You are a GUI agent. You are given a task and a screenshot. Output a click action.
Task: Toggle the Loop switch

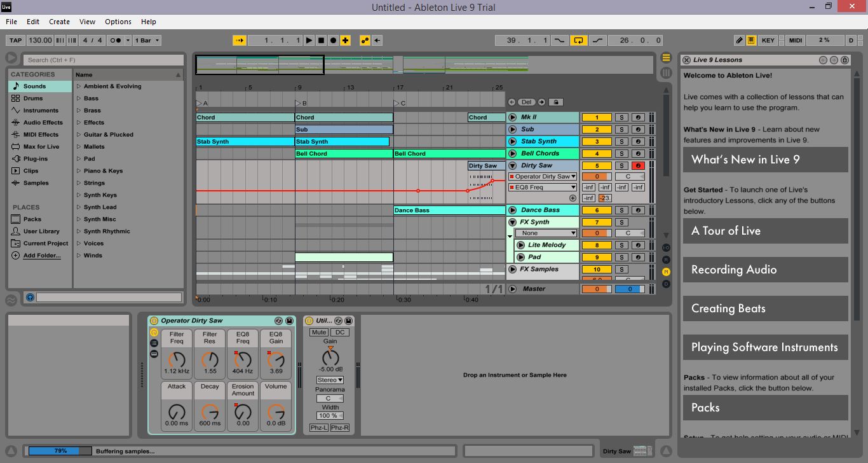tap(578, 40)
